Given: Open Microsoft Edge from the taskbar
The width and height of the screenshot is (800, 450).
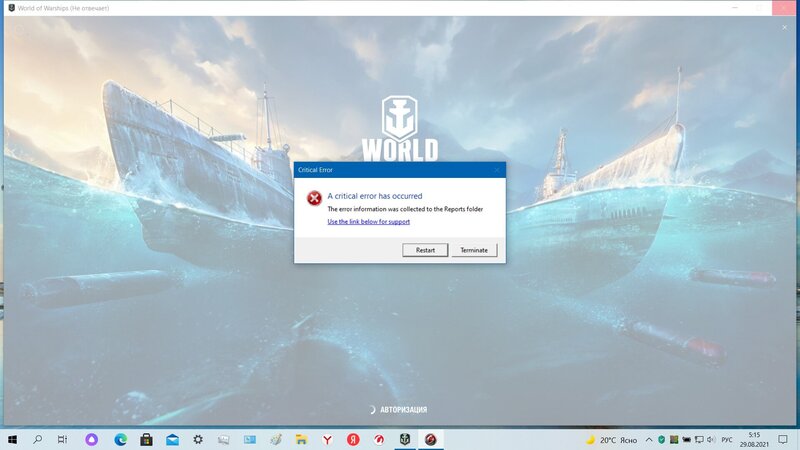Looking at the screenshot, I should tap(120, 439).
